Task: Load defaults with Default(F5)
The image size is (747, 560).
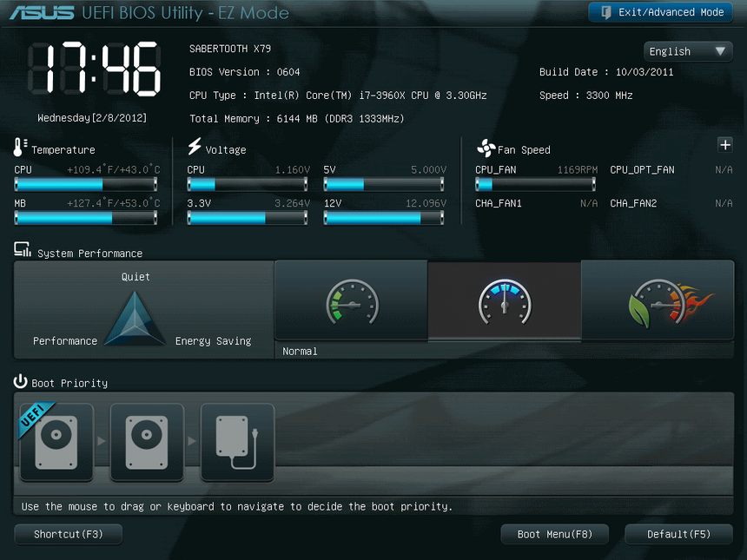Action: (678, 534)
